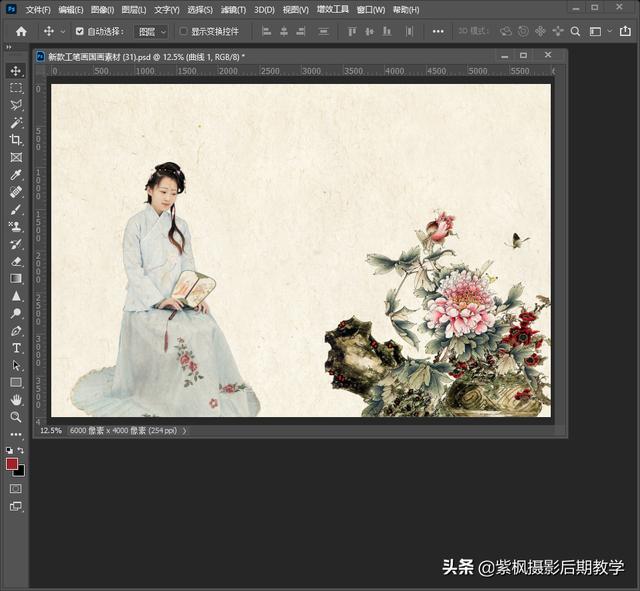Select the Rectangular Marquee tool

click(16, 88)
